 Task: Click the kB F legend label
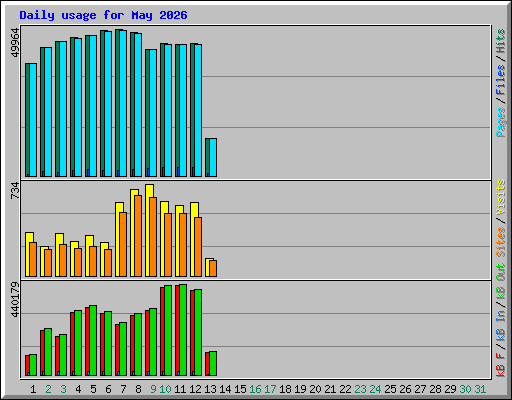(501, 365)
